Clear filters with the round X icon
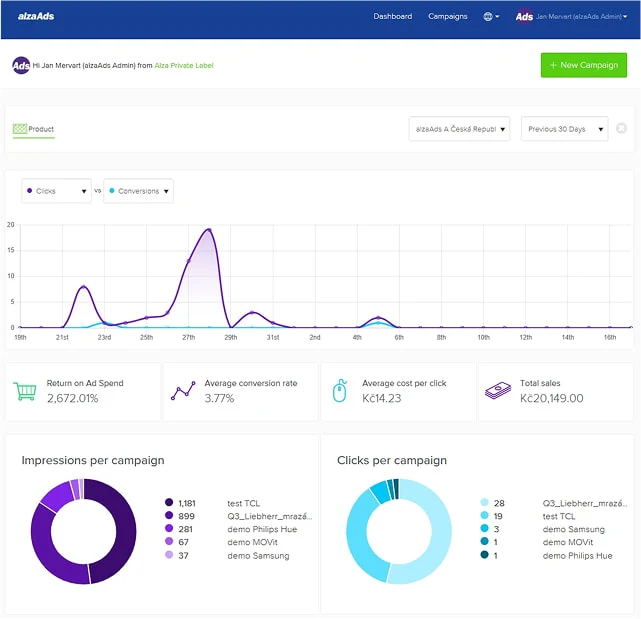Image resolution: width=641 pixels, height=619 pixels. point(622,129)
